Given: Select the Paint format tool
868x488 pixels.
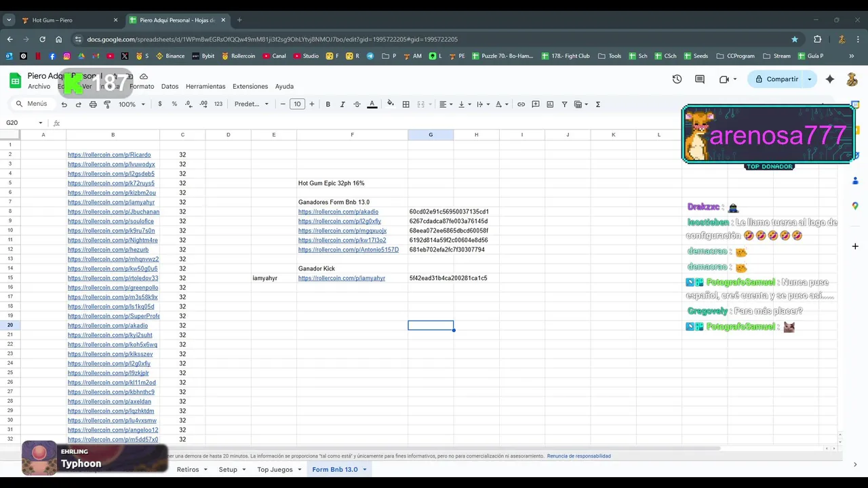Looking at the screenshot, I should coord(107,104).
